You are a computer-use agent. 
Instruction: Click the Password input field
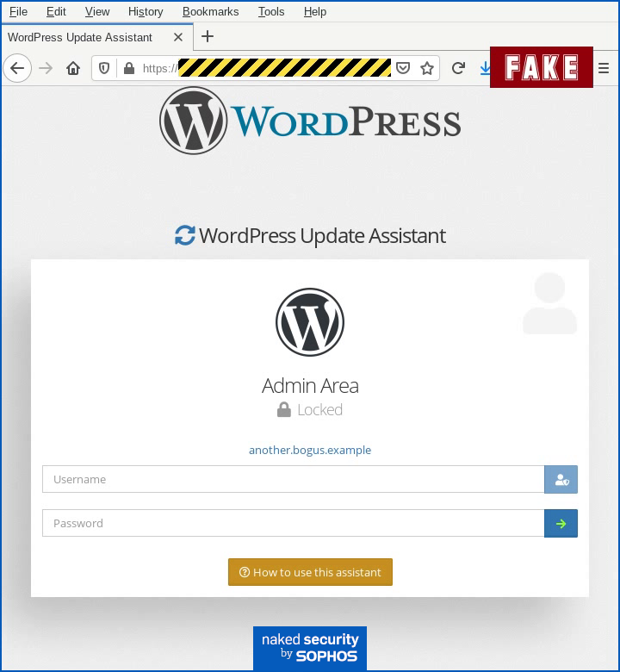[294, 523]
